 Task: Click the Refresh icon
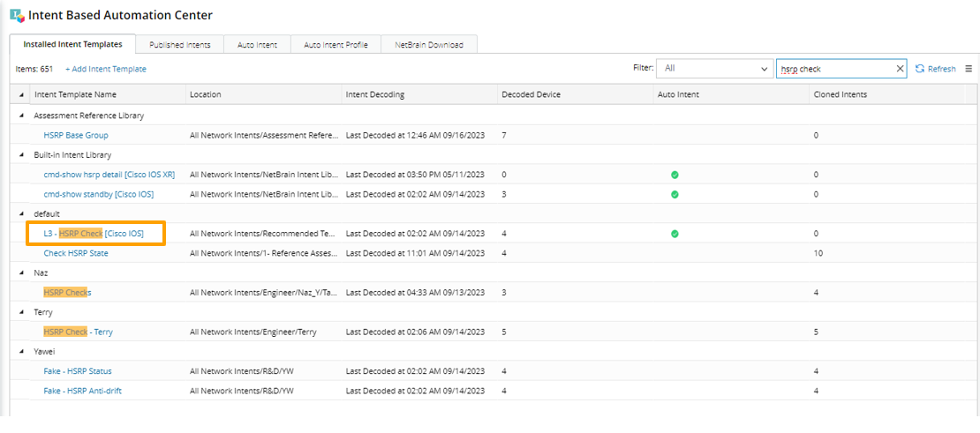pyautogui.click(x=920, y=69)
